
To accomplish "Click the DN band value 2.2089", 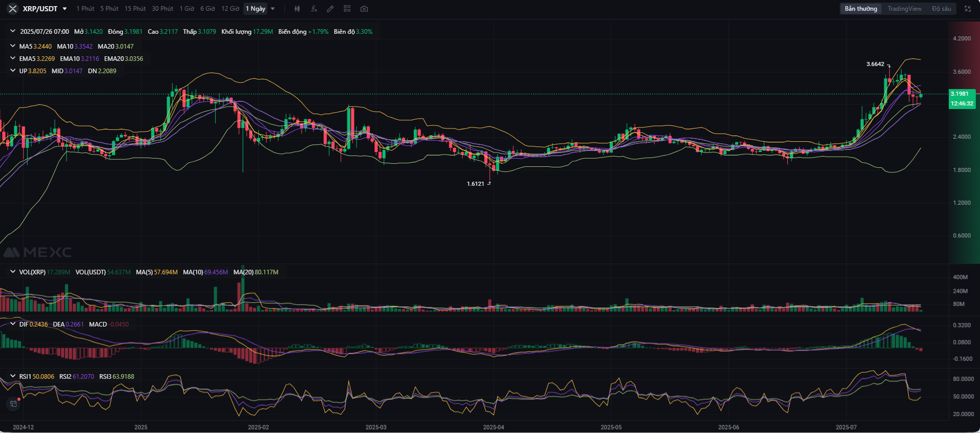I will click(107, 71).
